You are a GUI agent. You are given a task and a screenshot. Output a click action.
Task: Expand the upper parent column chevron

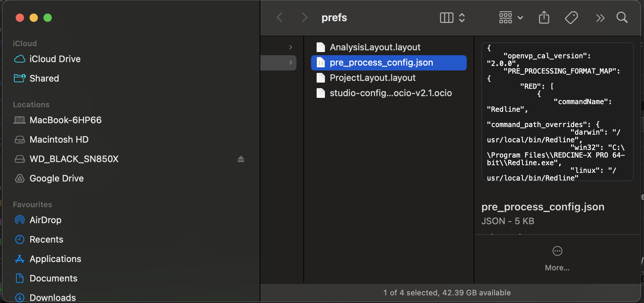291,47
